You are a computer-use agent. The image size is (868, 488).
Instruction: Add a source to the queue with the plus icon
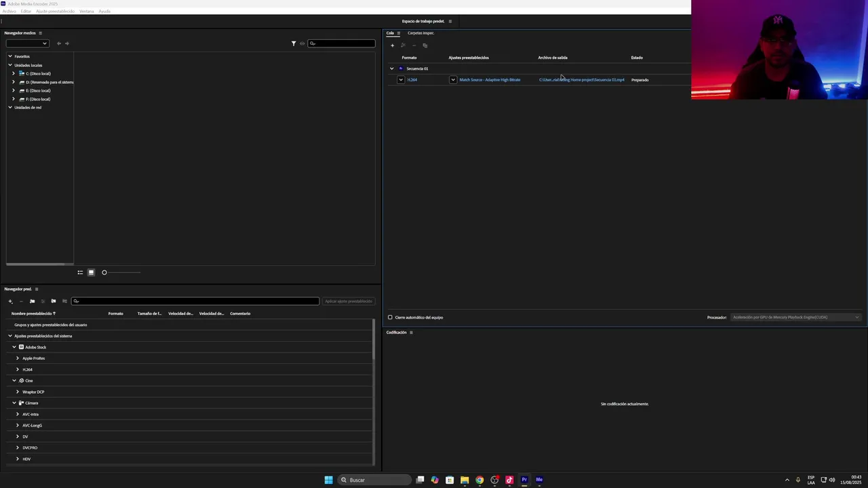392,45
